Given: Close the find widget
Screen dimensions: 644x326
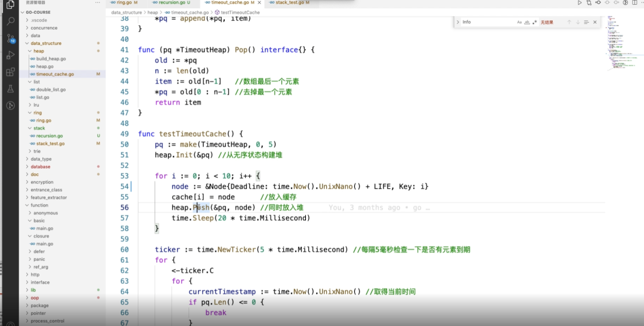Looking at the screenshot, I should point(596,22).
